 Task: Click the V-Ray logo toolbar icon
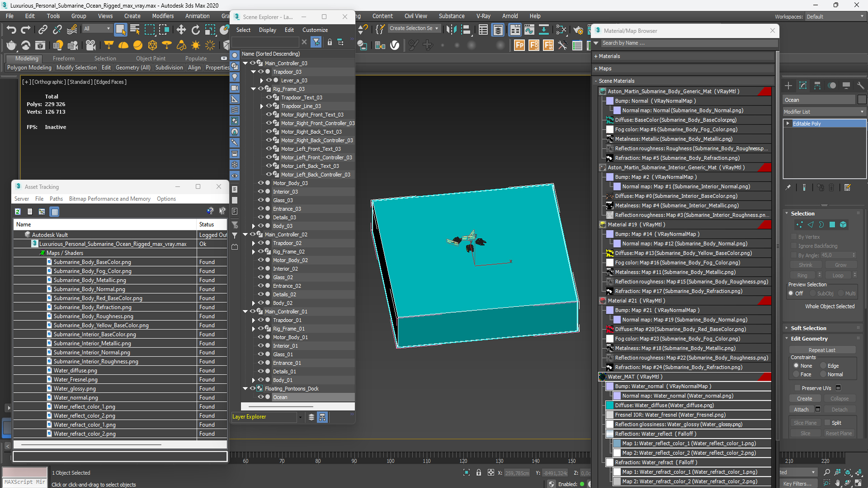point(395,45)
